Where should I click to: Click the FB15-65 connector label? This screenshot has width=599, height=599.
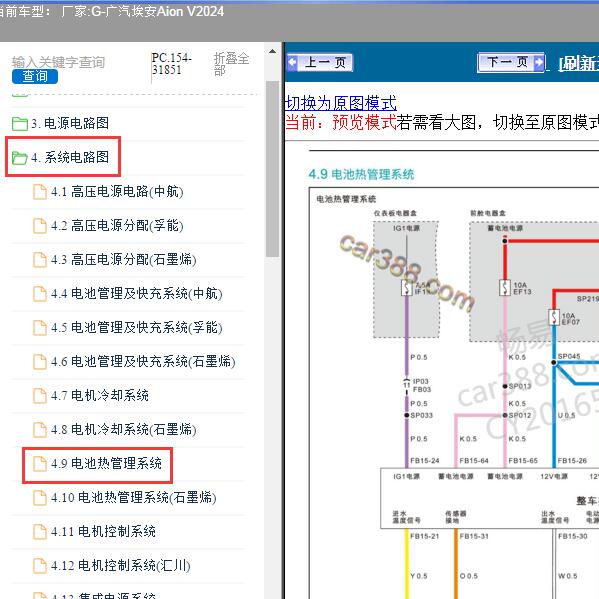(x=523, y=461)
